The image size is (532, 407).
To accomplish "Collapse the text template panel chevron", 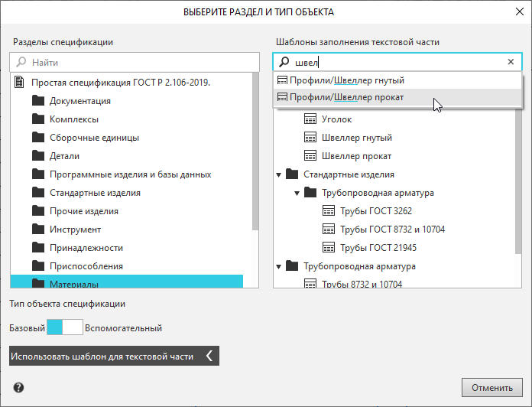I will tap(209, 357).
